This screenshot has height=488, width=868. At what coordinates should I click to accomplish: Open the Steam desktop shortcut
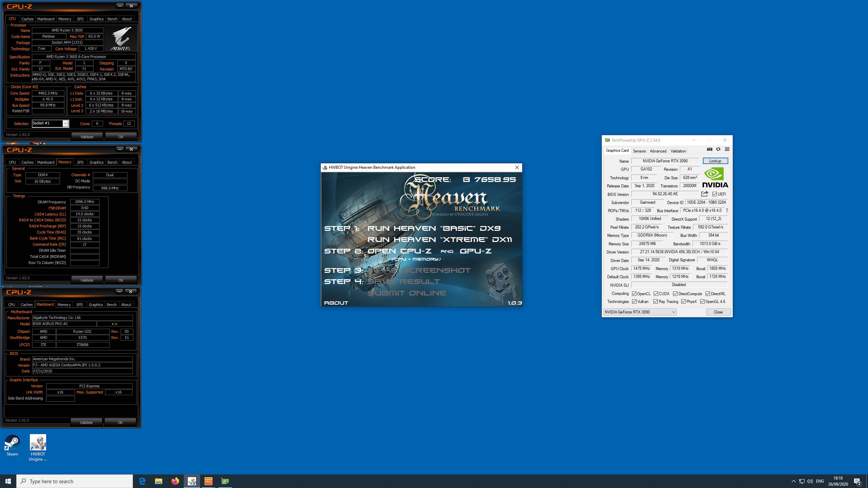pos(12,446)
